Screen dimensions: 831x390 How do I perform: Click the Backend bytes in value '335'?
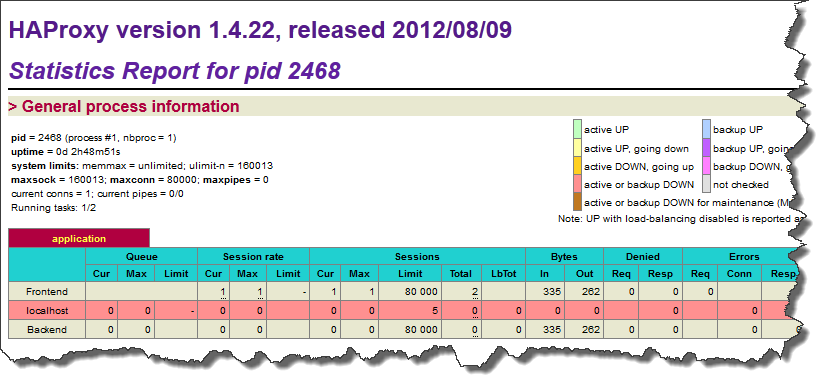pyautogui.click(x=551, y=330)
